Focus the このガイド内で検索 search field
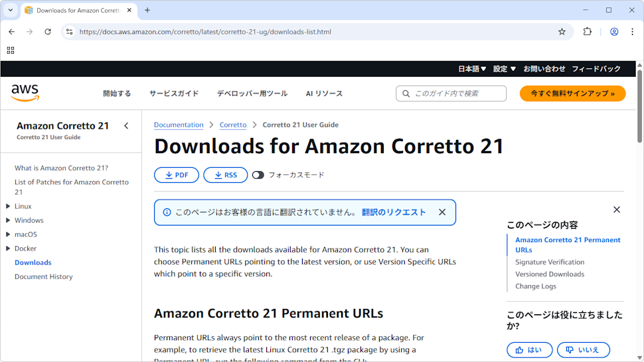Screen dimensions: 644x362 click(451, 93)
